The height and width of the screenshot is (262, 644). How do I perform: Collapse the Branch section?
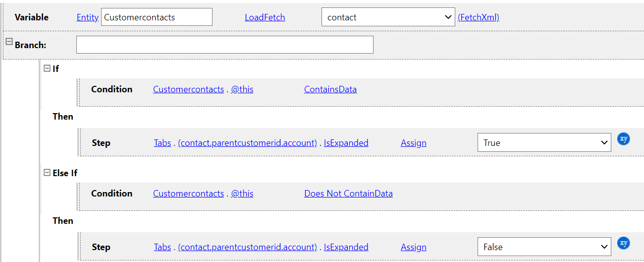(x=9, y=42)
